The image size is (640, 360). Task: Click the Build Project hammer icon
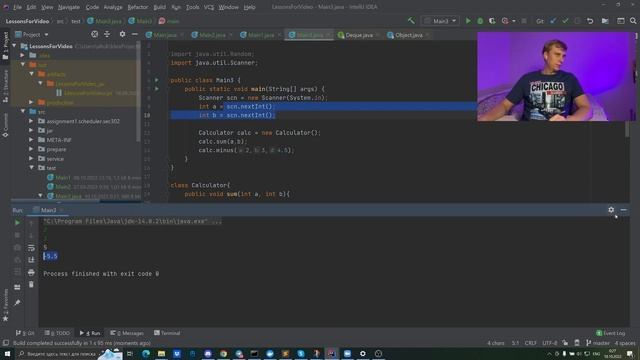pyautogui.click(x=411, y=21)
